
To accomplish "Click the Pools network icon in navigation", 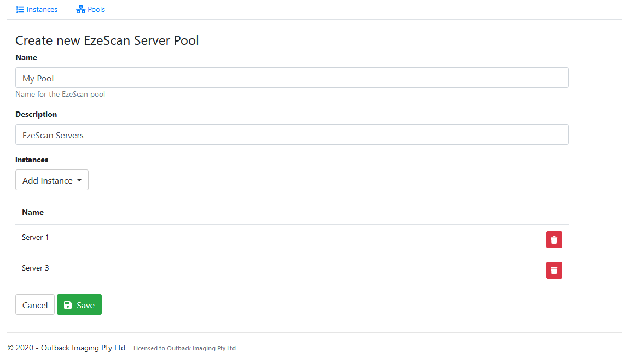I will pos(80,9).
